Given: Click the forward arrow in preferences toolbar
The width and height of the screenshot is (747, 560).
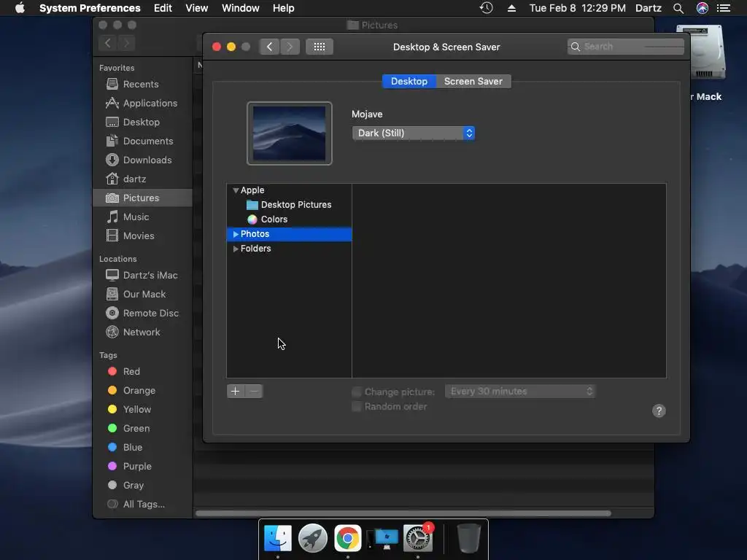Looking at the screenshot, I should 290,47.
